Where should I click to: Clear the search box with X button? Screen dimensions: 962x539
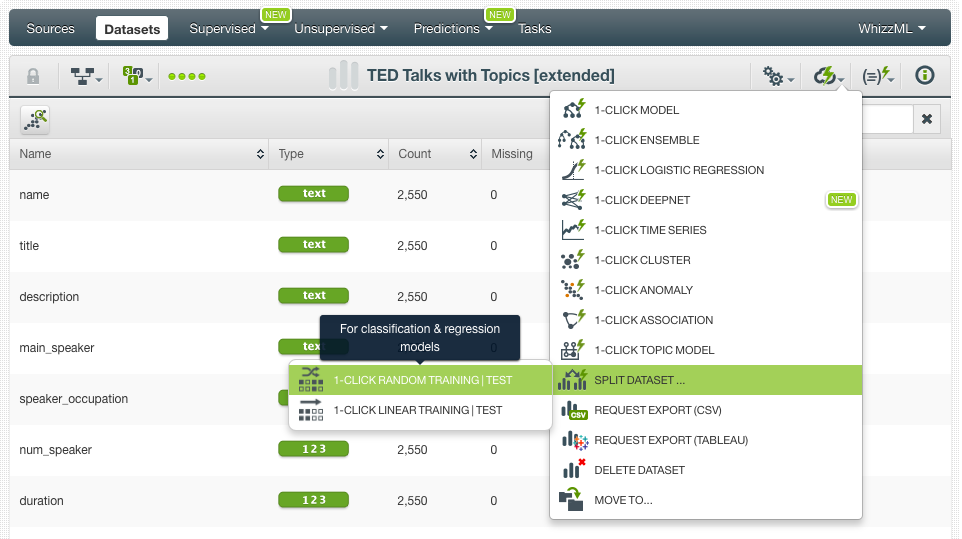click(926, 120)
